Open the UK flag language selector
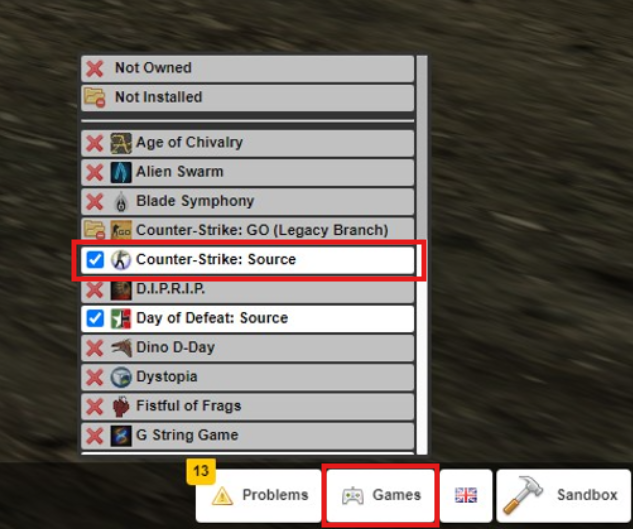633x529 pixels. [466, 495]
